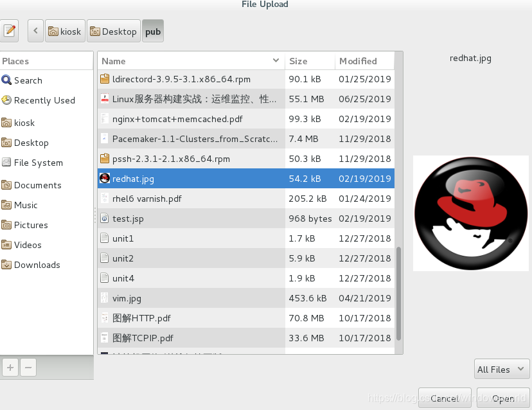This screenshot has width=532, height=410.
Task: Select file name ldirectord-3.9.5-3.1.x86_64.rpm
Action: coord(181,79)
